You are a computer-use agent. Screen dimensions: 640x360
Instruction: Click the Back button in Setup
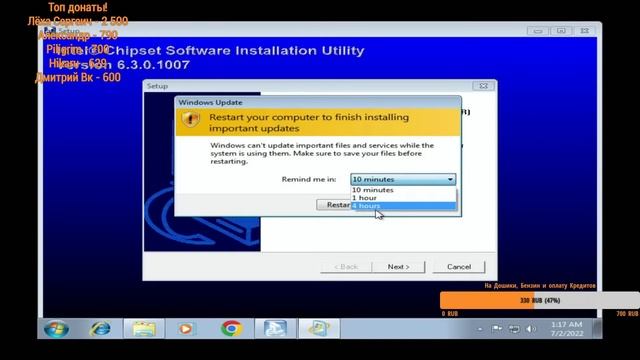click(346, 267)
